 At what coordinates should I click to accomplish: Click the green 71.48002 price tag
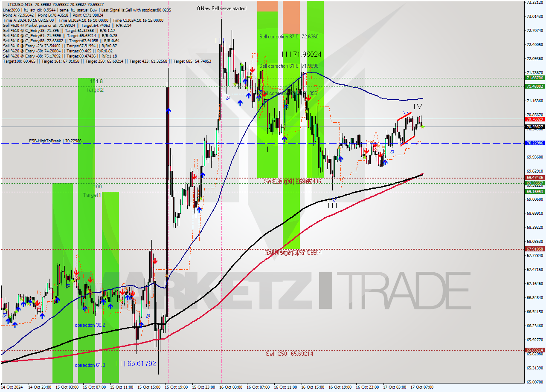point(535,86)
